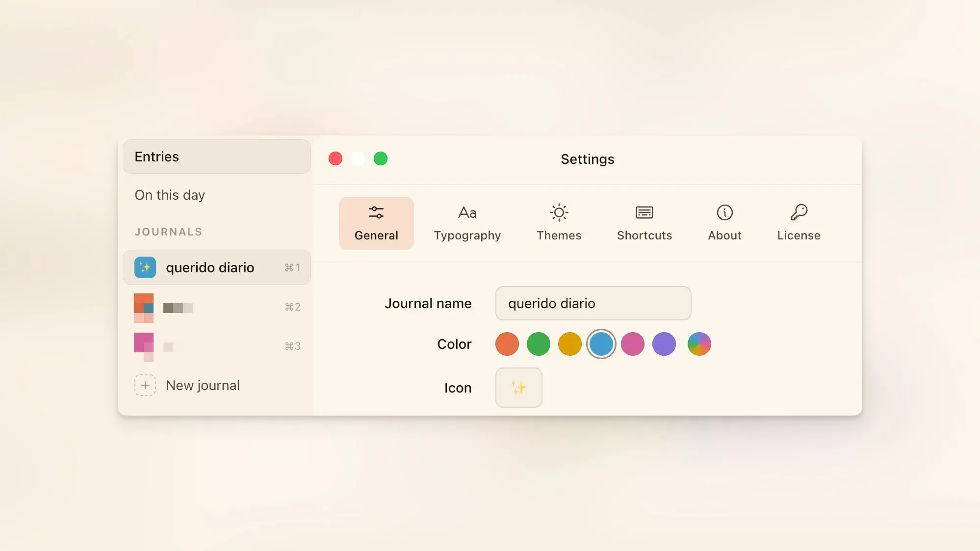Show the About tab
This screenshot has height=551, width=980.
click(724, 223)
